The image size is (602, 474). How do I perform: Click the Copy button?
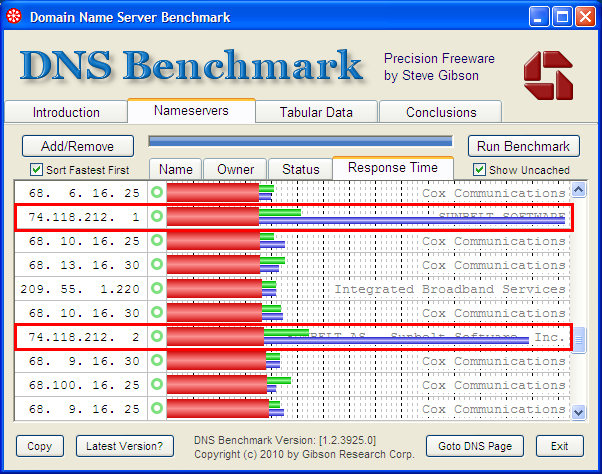point(40,446)
